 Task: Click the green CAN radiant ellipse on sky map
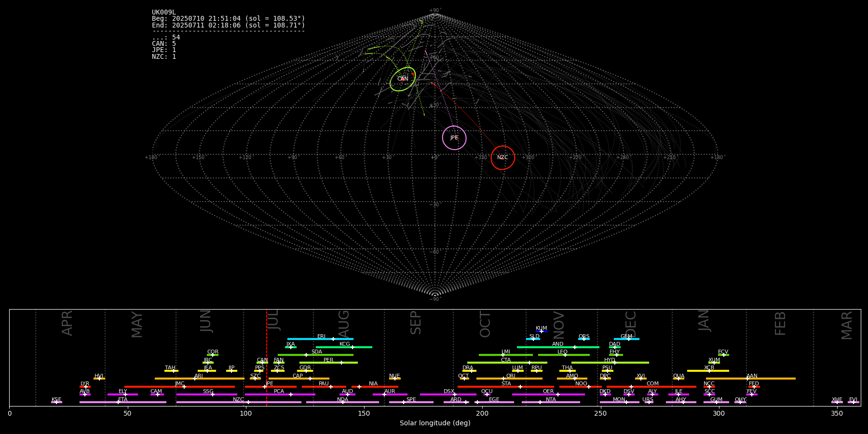[x=403, y=79]
